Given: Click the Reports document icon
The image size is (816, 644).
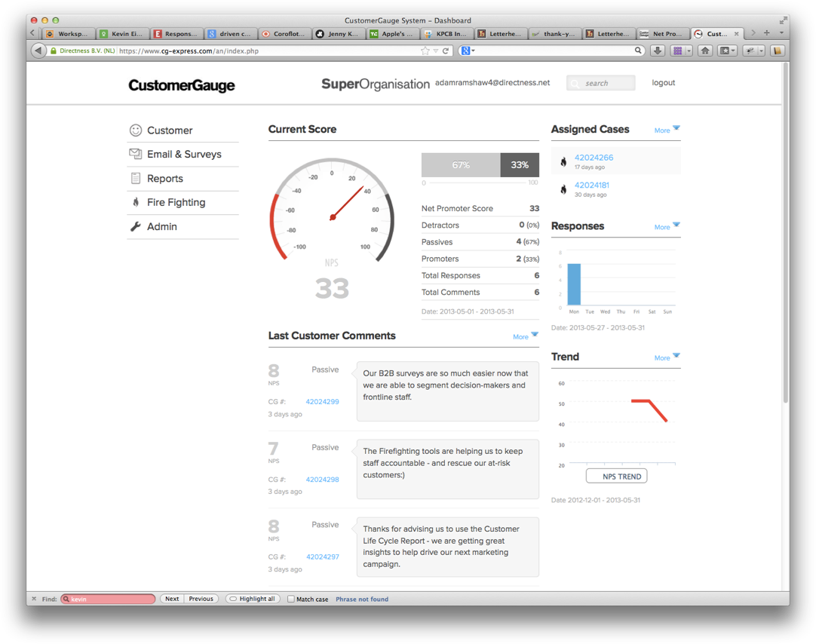Looking at the screenshot, I should (x=136, y=179).
